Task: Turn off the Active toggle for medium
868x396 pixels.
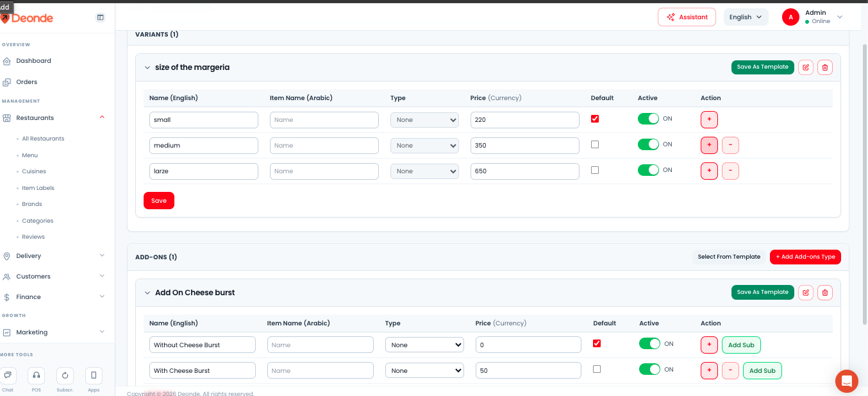Action: [648, 144]
